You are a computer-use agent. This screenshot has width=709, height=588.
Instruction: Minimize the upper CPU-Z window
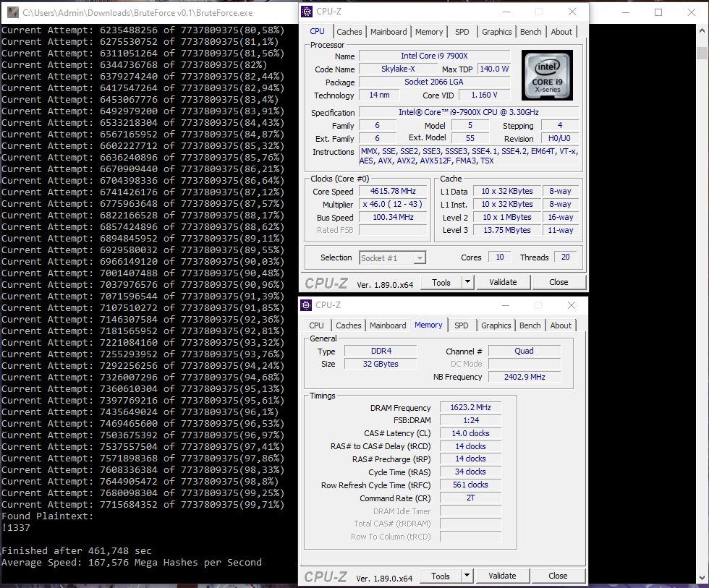tap(506, 12)
